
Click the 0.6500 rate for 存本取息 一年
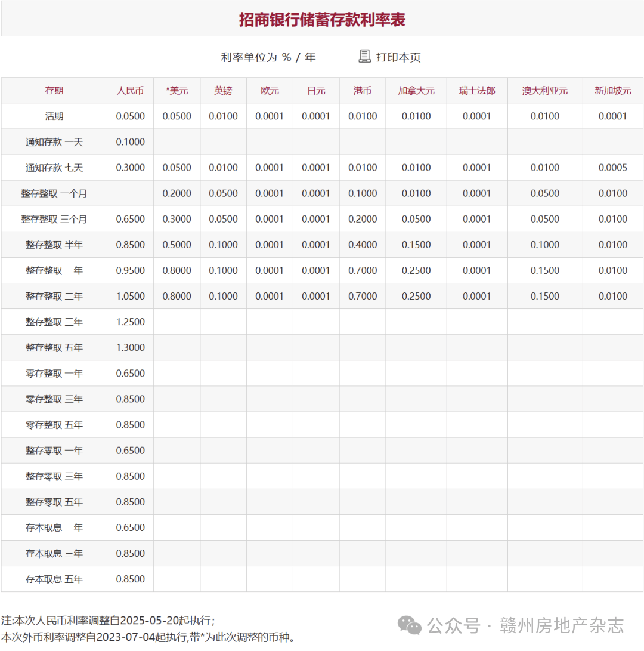pyautogui.click(x=131, y=528)
